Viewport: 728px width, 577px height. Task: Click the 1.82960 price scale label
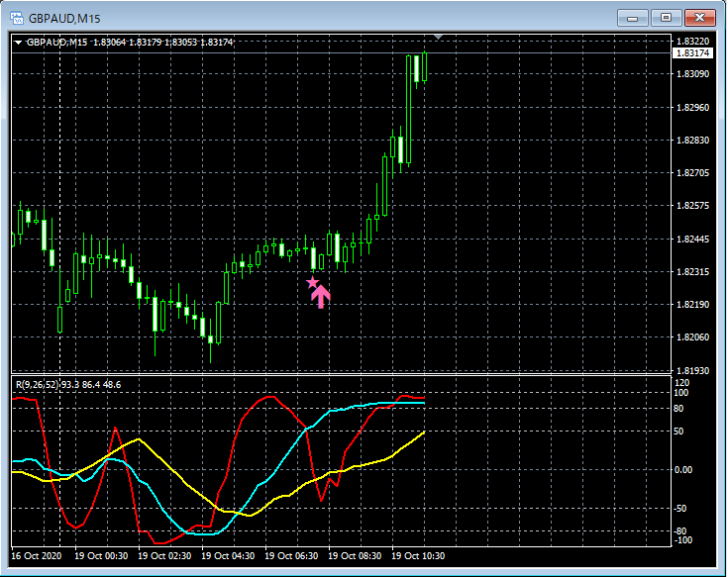[x=693, y=107]
